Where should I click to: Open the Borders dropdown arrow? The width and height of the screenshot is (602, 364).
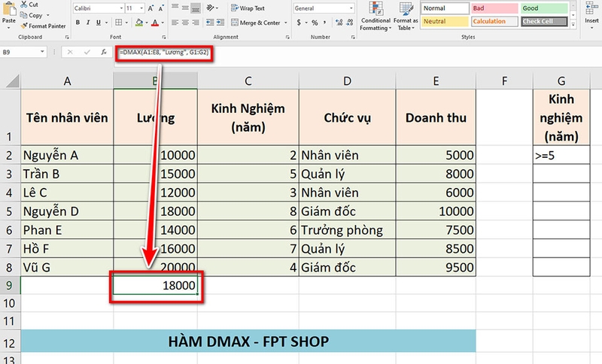click(x=127, y=23)
